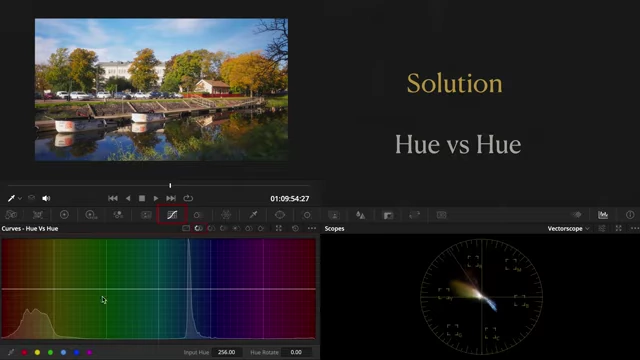The image size is (640, 360).
Task: Switch to Hue Vs Hue curve mode
Action: [199, 228]
